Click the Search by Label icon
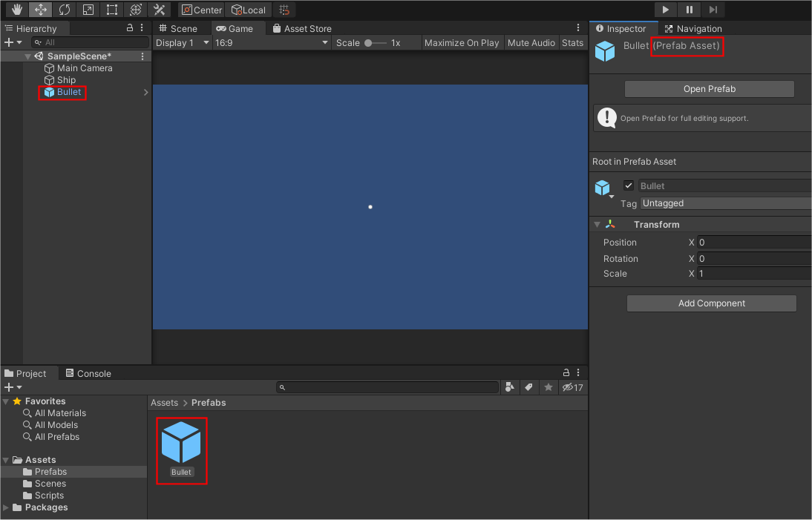The width and height of the screenshot is (812, 520). click(528, 387)
